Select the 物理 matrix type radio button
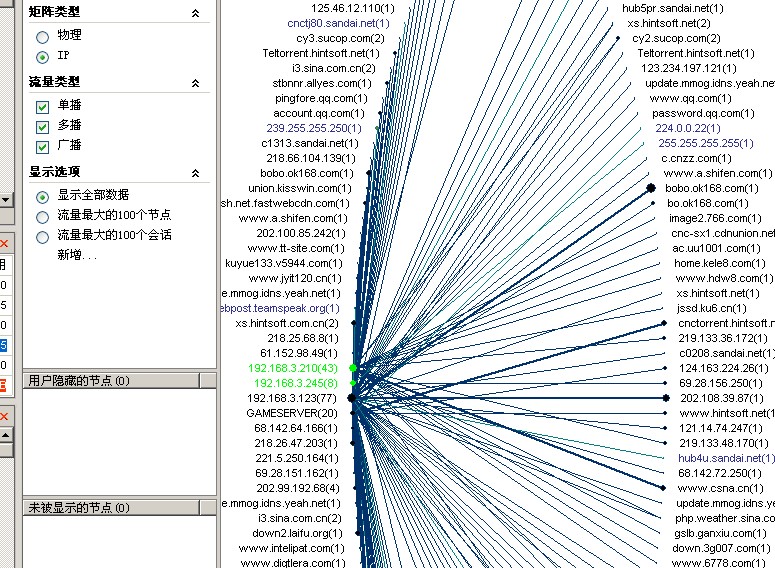 pyautogui.click(x=42, y=35)
